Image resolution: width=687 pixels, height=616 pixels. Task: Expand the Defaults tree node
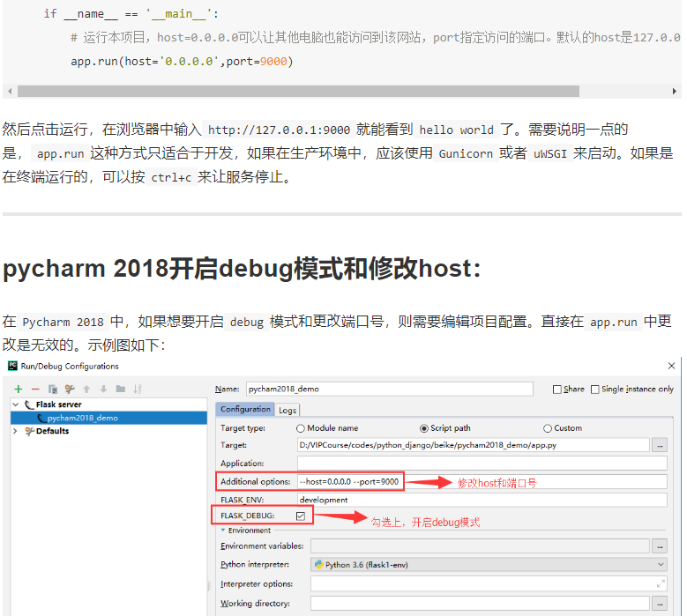pos(15,431)
